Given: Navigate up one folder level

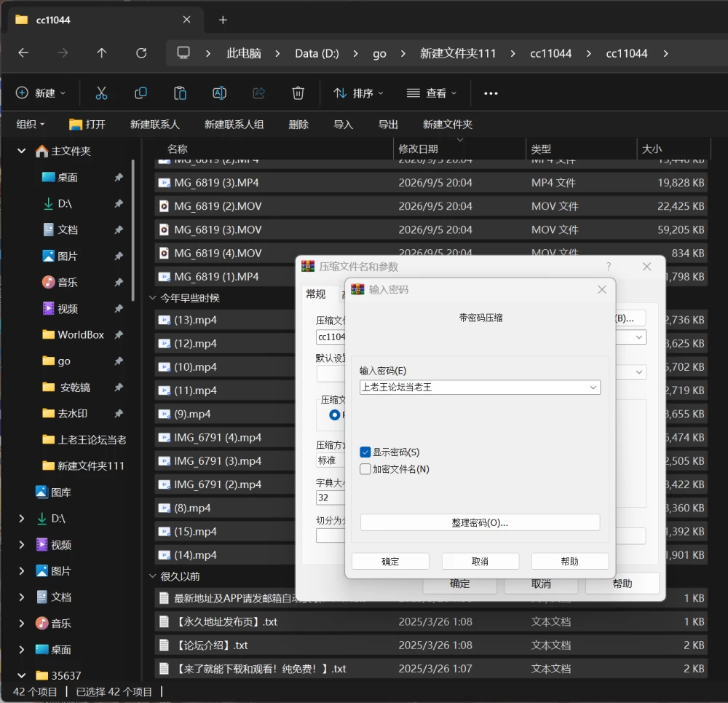Looking at the screenshot, I should [102, 53].
